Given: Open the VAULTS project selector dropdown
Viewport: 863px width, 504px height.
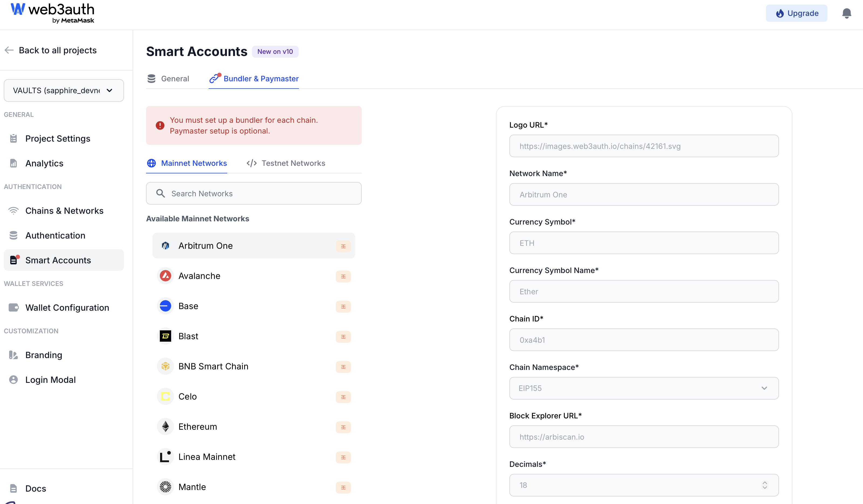Looking at the screenshot, I should [64, 90].
